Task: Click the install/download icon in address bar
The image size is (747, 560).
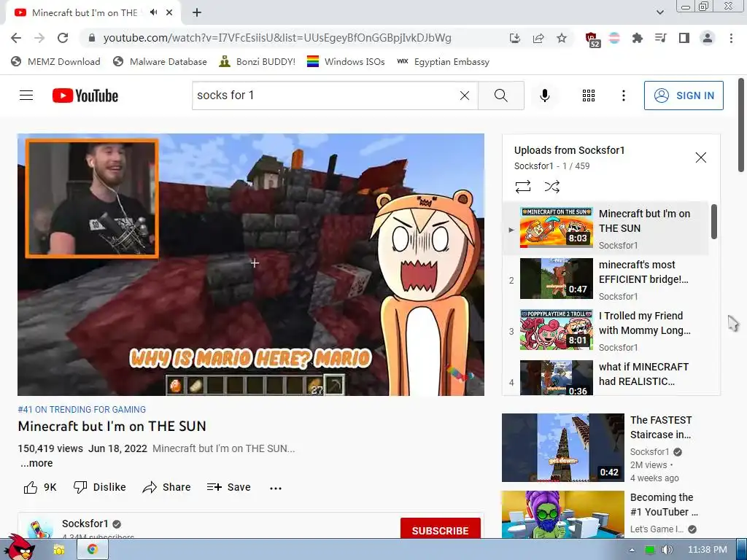Action: click(x=515, y=38)
